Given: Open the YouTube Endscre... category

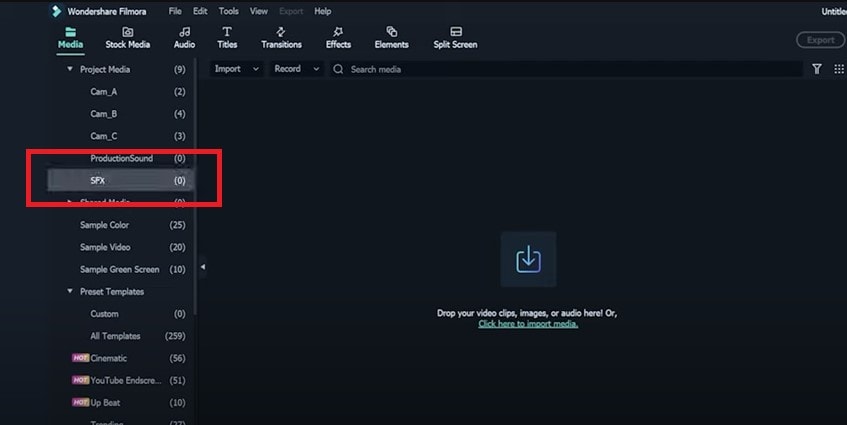Looking at the screenshot, I should click(x=120, y=380).
